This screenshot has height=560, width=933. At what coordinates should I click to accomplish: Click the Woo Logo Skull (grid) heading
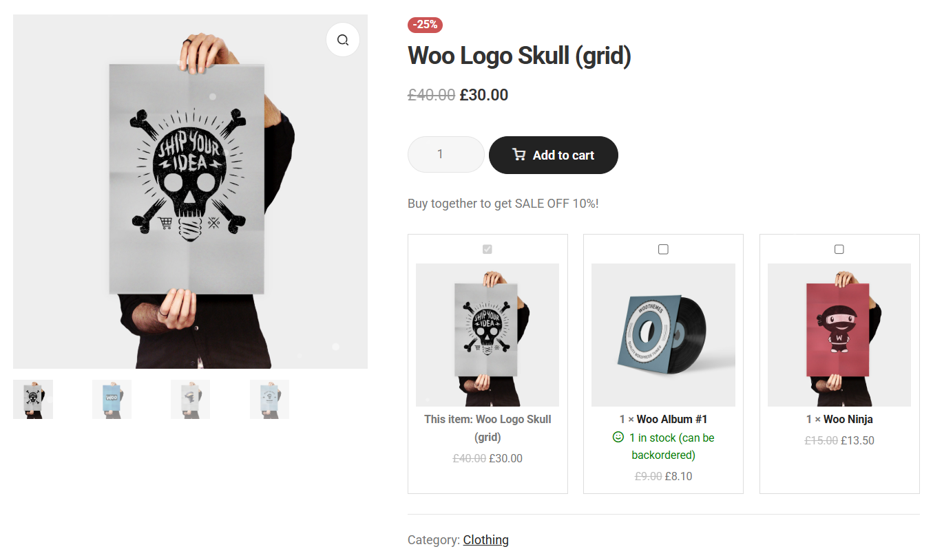pos(519,56)
